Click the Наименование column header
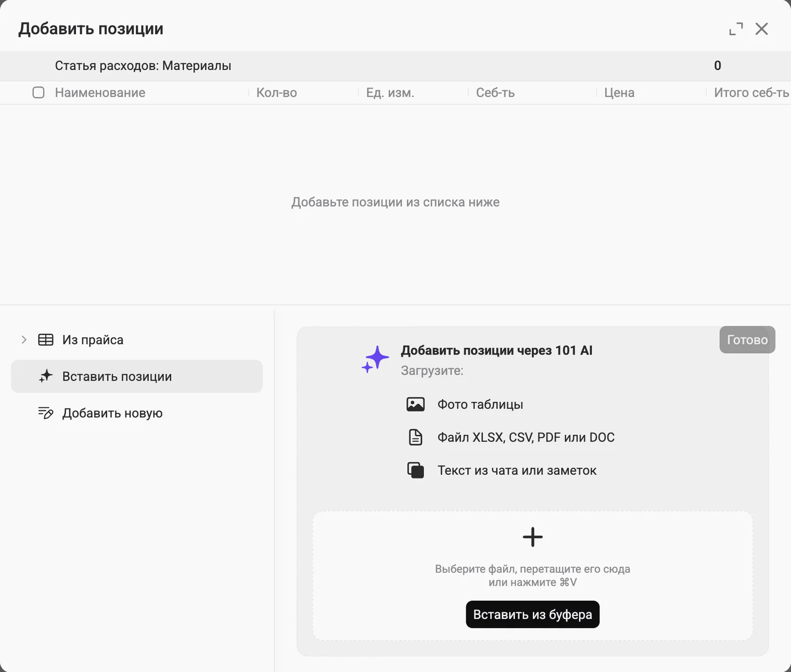 (100, 93)
